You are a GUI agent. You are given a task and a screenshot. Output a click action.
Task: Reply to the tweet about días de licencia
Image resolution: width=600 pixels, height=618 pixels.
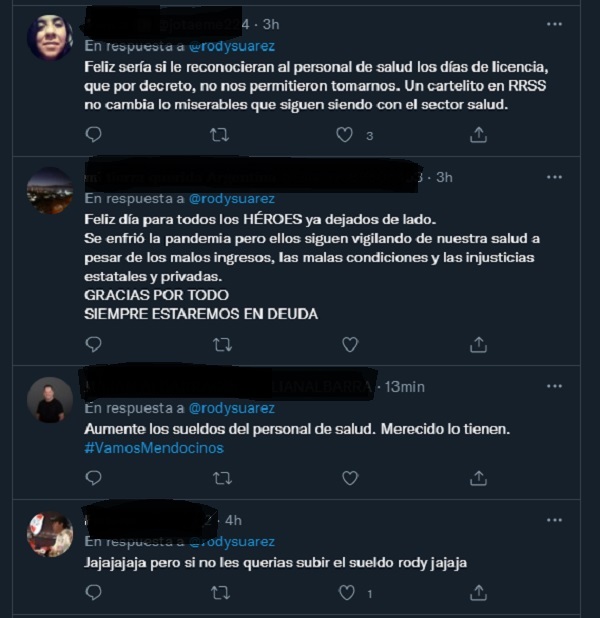[x=93, y=135]
